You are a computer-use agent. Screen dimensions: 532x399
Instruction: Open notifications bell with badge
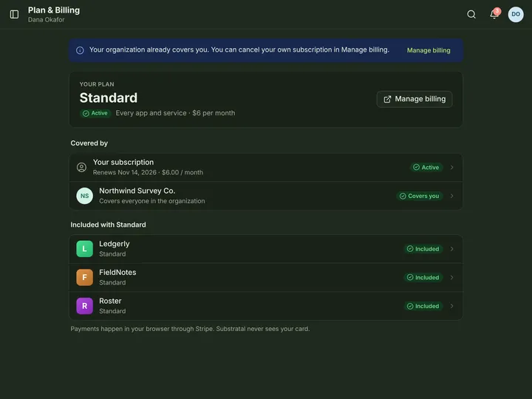494,14
